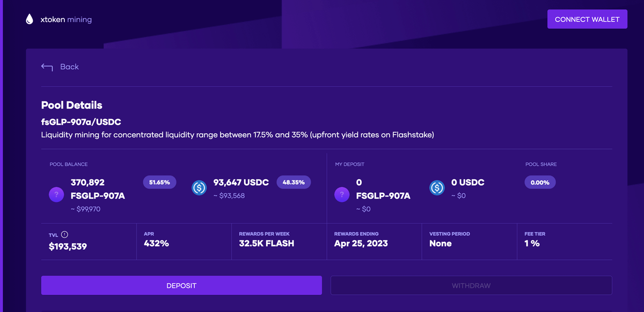Click the $193,539 TVL amount
The height and width of the screenshot is (312, 644).
coord(68,247)
